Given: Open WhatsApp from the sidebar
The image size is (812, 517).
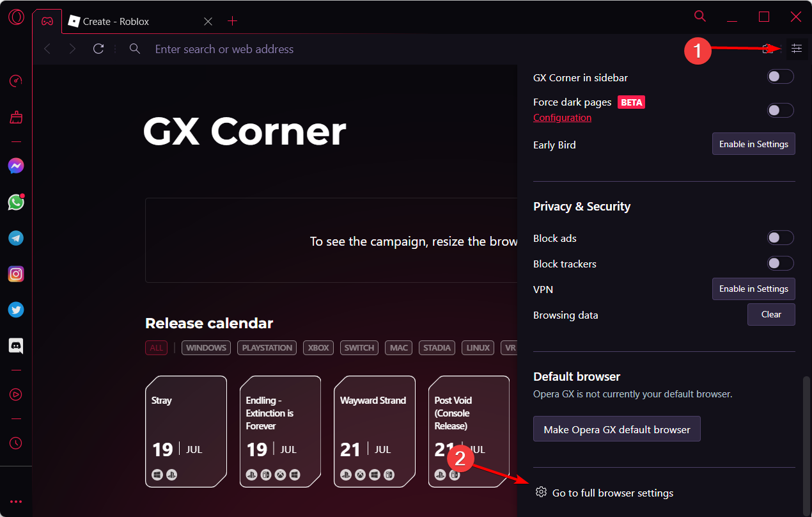Looking at the screenshot, I should pos(16,202).
